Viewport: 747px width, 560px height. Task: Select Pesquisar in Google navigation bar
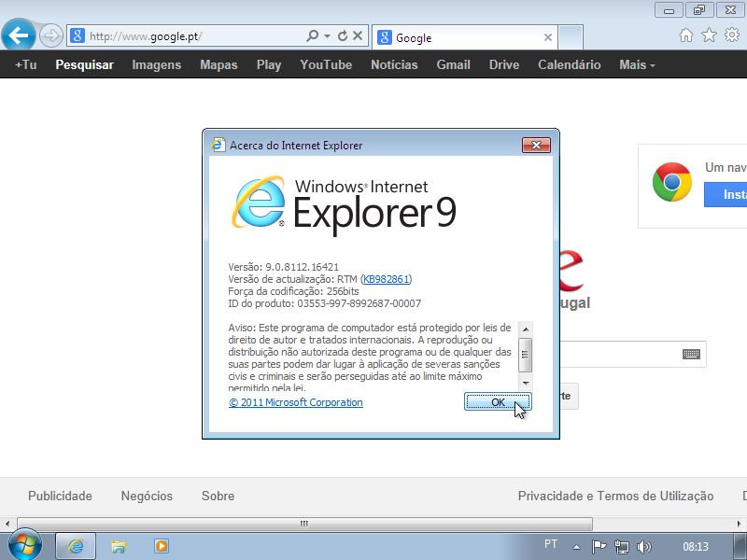point(84,64)
